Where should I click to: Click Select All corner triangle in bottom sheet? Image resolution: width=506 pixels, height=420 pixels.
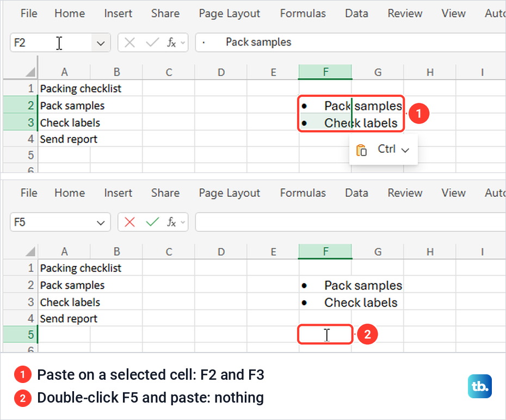[30, 251]
